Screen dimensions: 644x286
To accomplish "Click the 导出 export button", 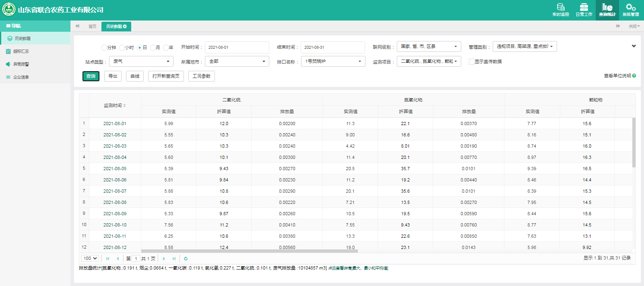I will coord(113,76).
